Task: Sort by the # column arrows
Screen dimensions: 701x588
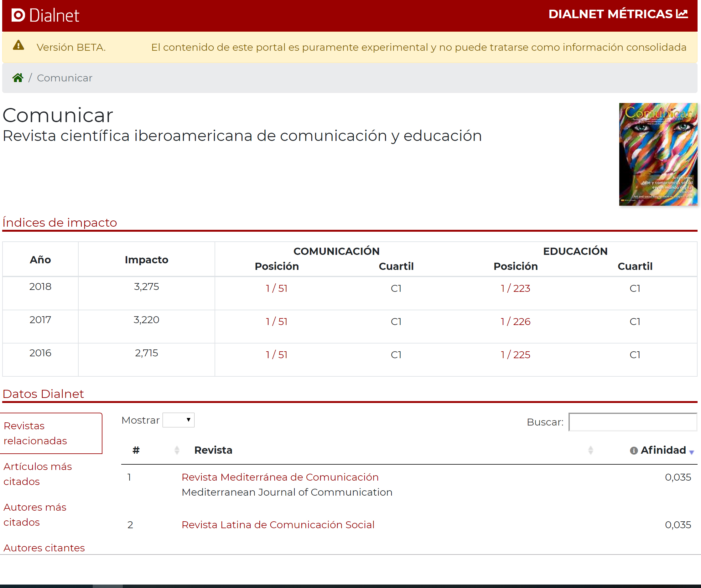Action: pyautogui.click(x=177, y=450)
